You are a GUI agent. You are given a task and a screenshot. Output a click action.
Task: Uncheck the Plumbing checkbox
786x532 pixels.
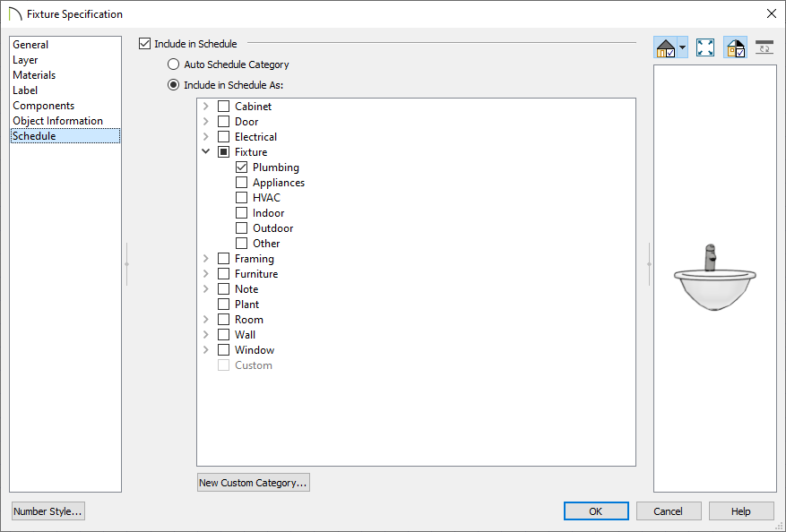242,167
